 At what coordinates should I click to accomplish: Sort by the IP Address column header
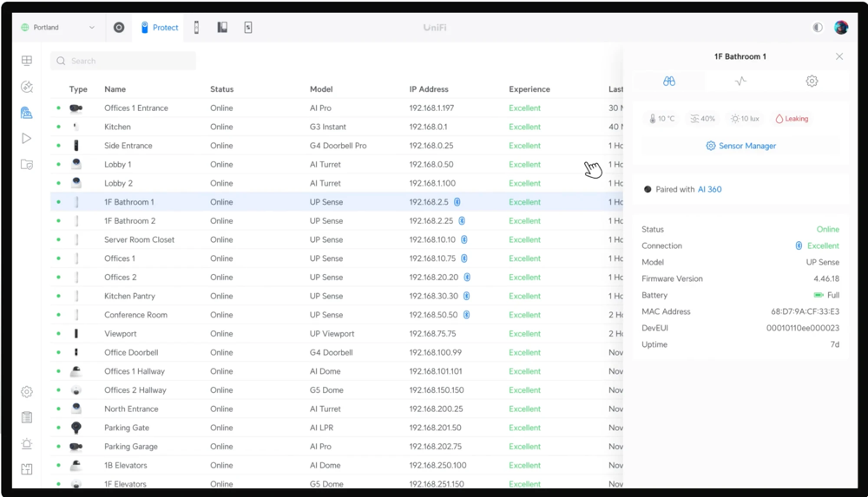point(429,89)
